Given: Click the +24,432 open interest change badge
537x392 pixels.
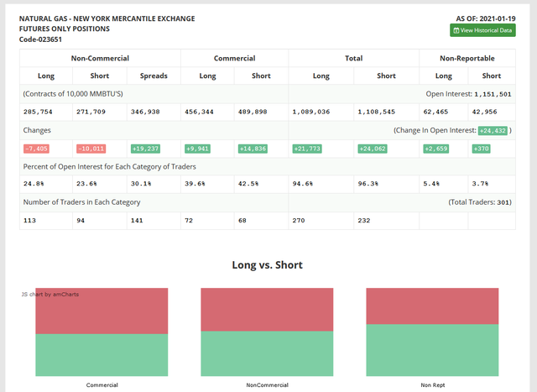Looking at the screenshot, I should tap(493, 131).
